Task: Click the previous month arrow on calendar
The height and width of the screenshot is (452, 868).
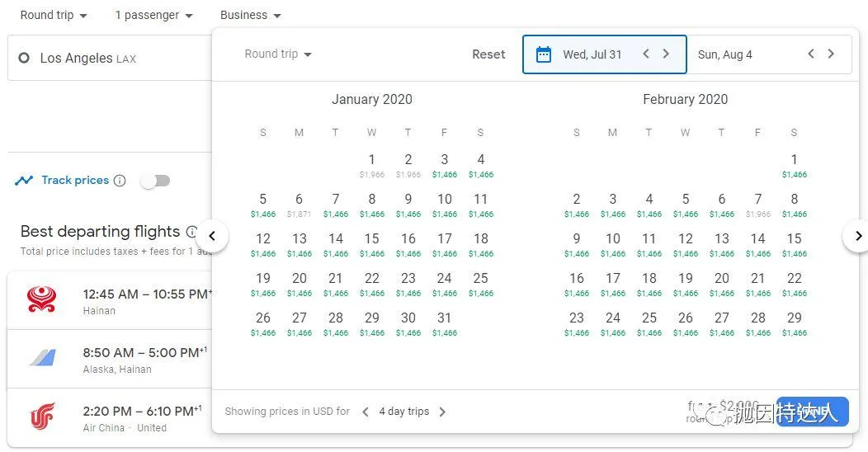Action: point(212,236)
